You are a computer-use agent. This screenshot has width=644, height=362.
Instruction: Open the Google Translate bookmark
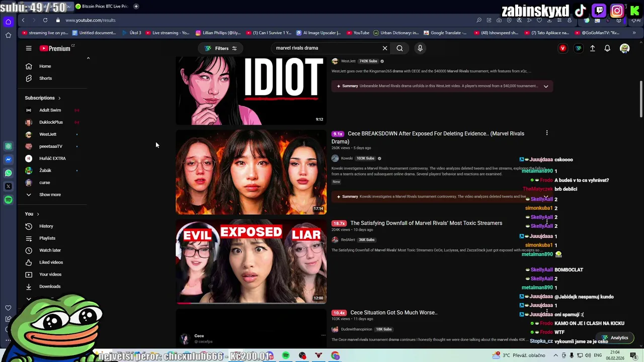(x=445, y=33)
